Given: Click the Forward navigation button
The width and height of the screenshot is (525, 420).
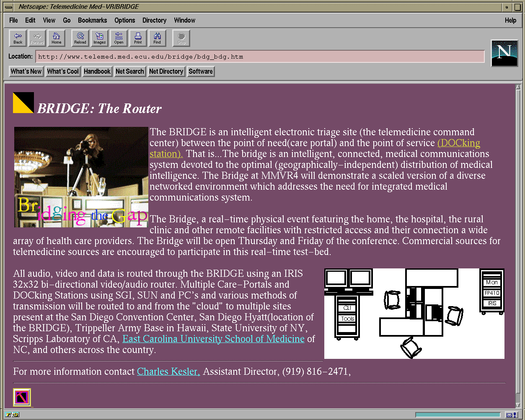Looking at the screenshot, I should (x=37, y=38).
